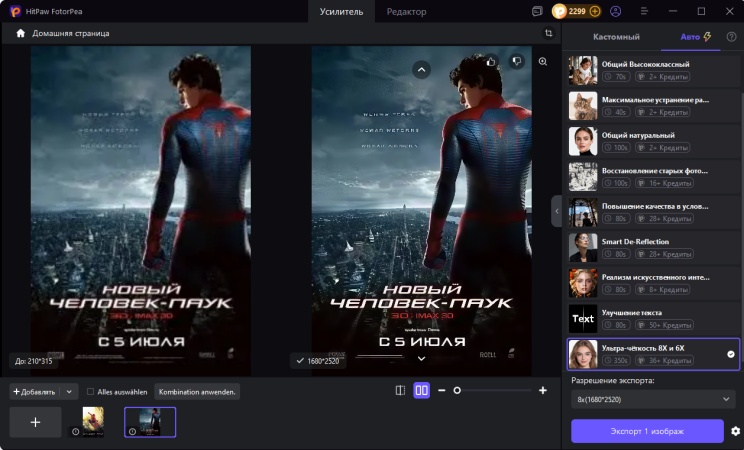Tick the Alles auswählen checkbox

(x=90, y=392)
